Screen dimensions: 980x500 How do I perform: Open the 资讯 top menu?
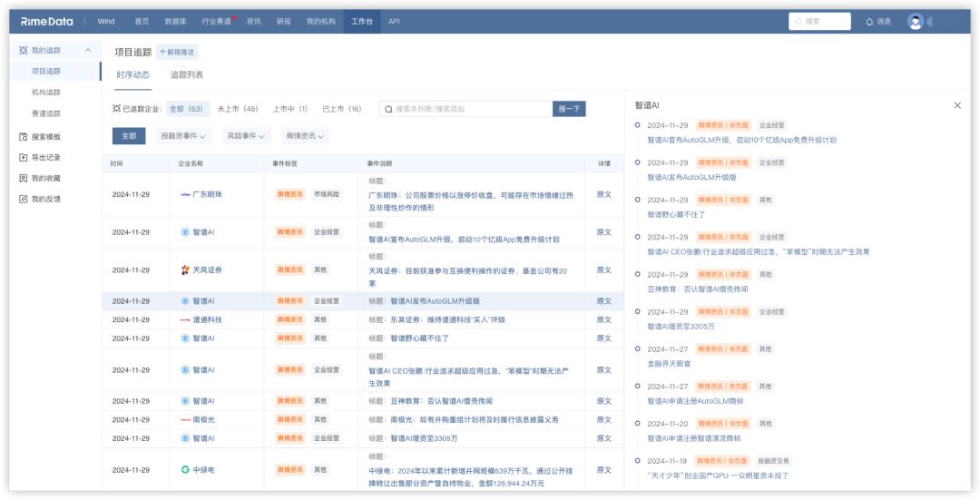254,21
